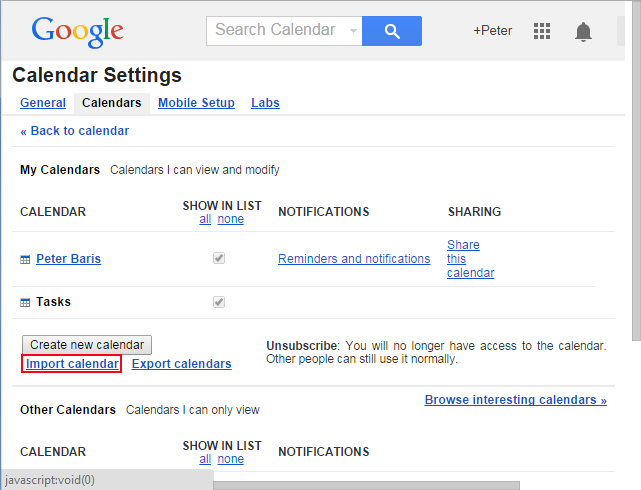Screen dimensions: 641x490
Task: Click the My Calendars heading
Action: (x=60, y=170)
